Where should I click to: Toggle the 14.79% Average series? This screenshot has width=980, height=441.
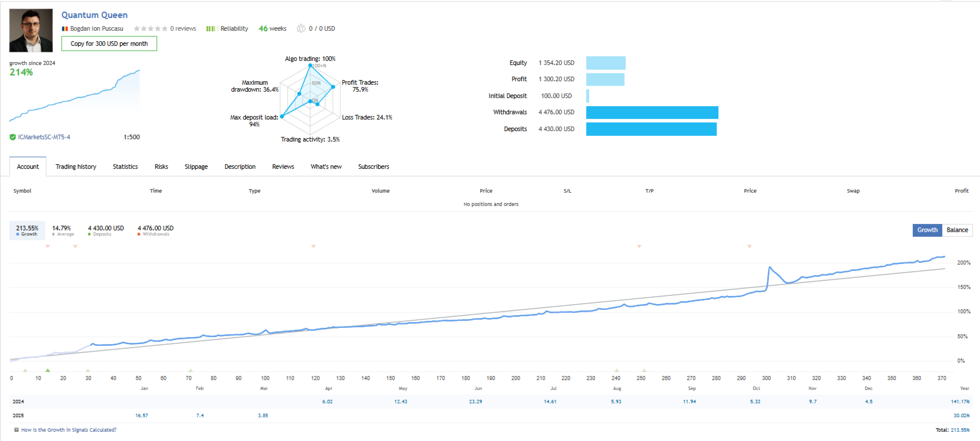tap(63, 230)
